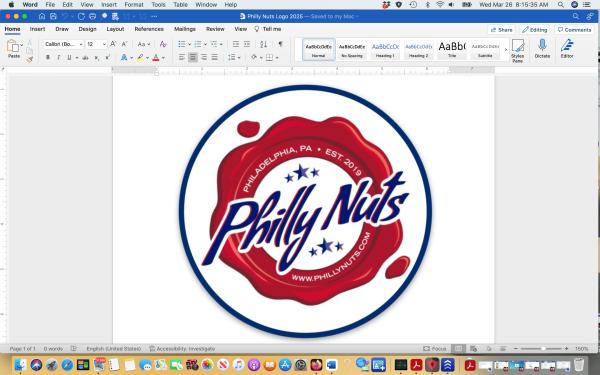
Task: Apply the Title style
Action: pos(452,50)
